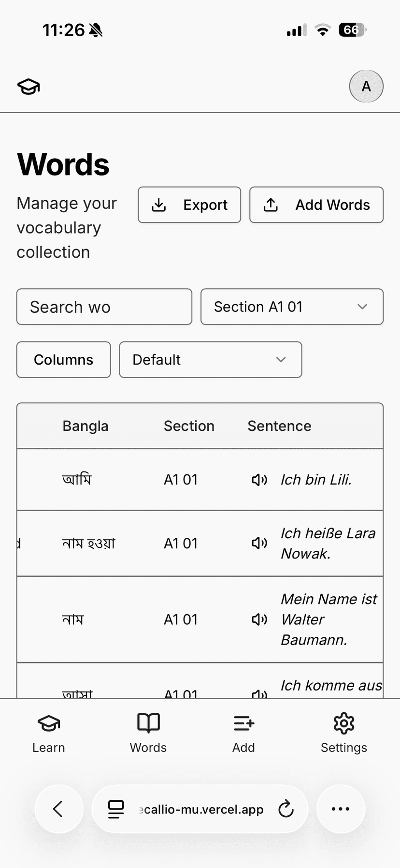Click the graduation cap logo in header

pos(29,87)
